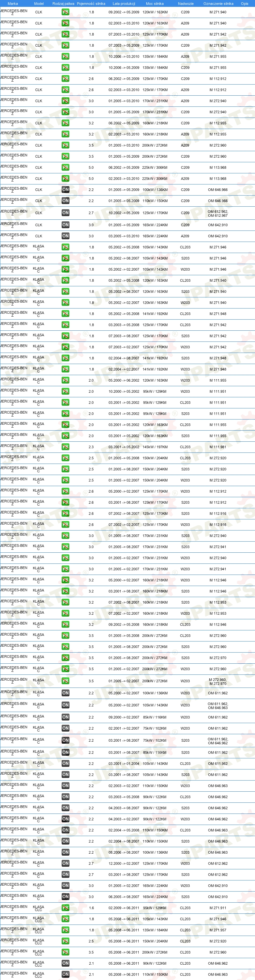Viewport: 255px width, 980px height.
Task: Select CL203 body cell in M 111.981 row
Action: tap(185, 447)
